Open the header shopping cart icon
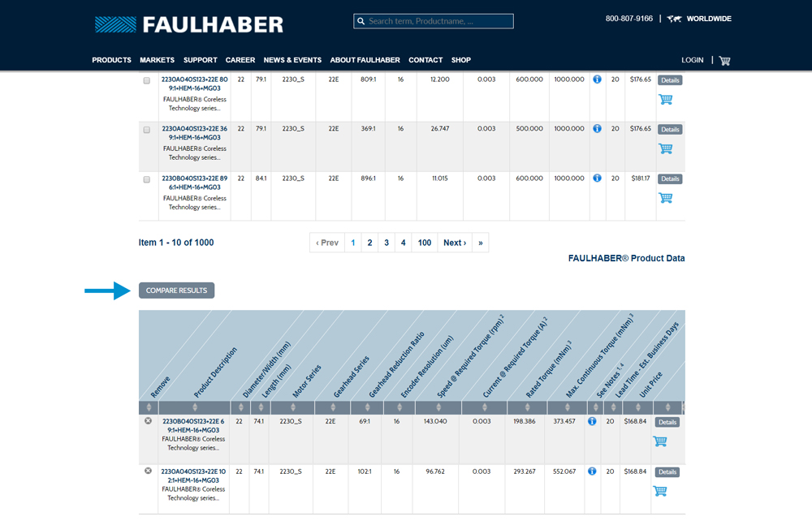The height and width of the screenshot is (525, 812). pos(724,61)
